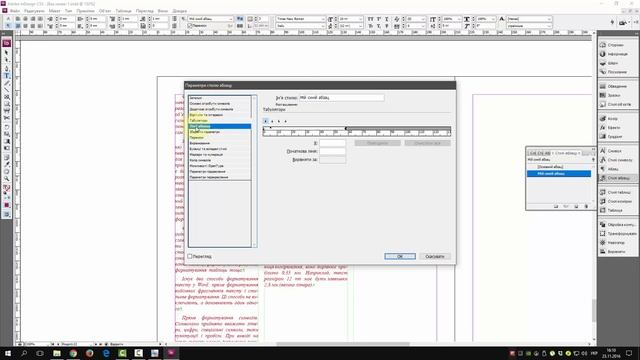Select Маркери та нумерація in category list
This screenshot has width=640, height=360.
pyautogui.click(x=220, y=155)
